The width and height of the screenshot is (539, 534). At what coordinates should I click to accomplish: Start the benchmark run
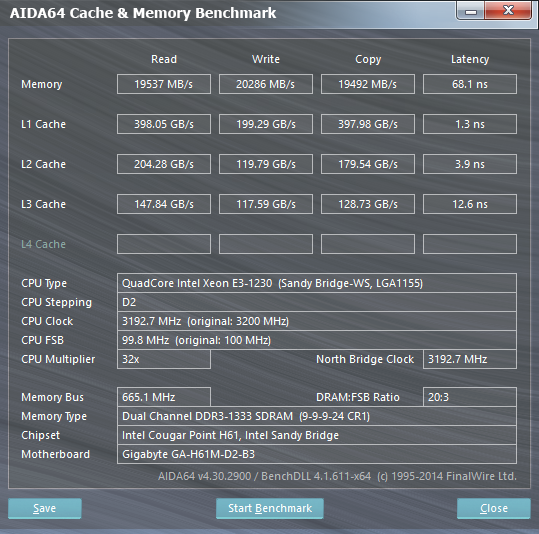tap(270, 508)
